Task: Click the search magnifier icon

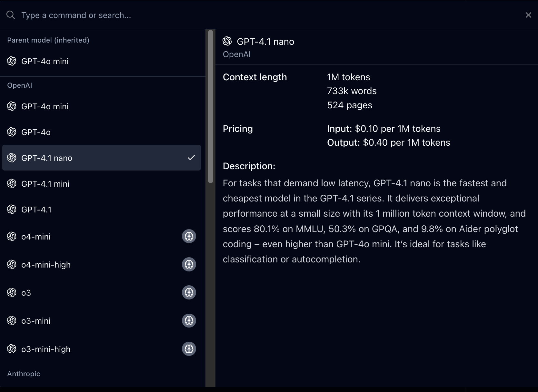Action: pyautogui.click(x=11, y=15)
